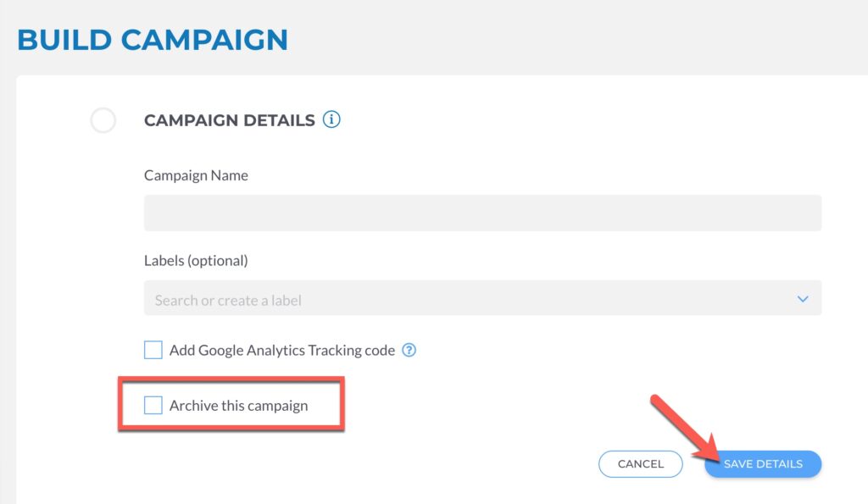Focus the Campaign Name text field
Viewport: 868px width, 504px height.
(482, 213)
